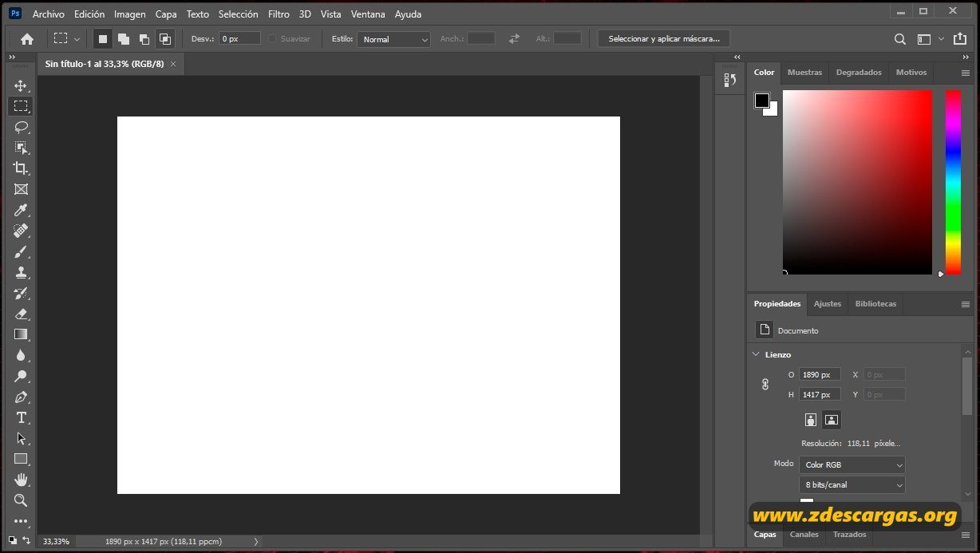Open the Filtro menu

point(279,14)
